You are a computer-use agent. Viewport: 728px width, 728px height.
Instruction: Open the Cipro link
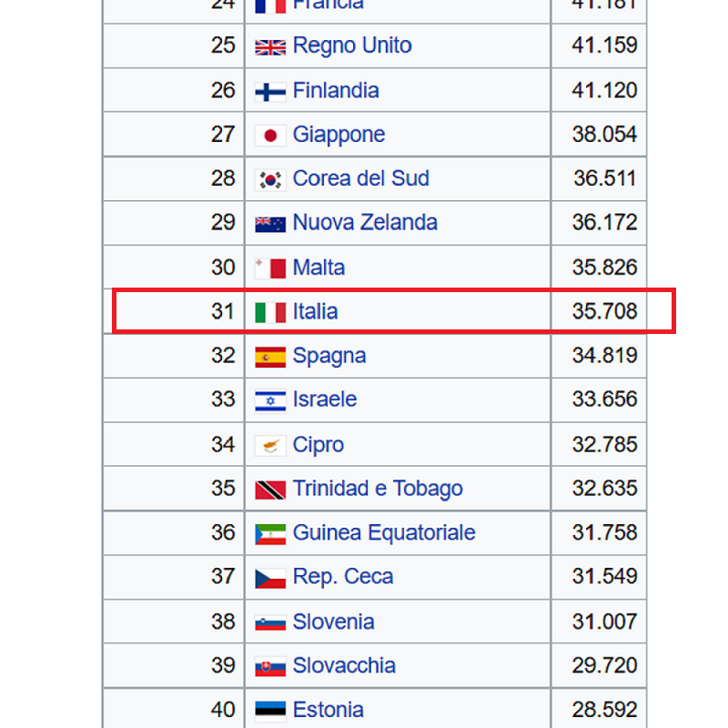[x=318, y=445]
